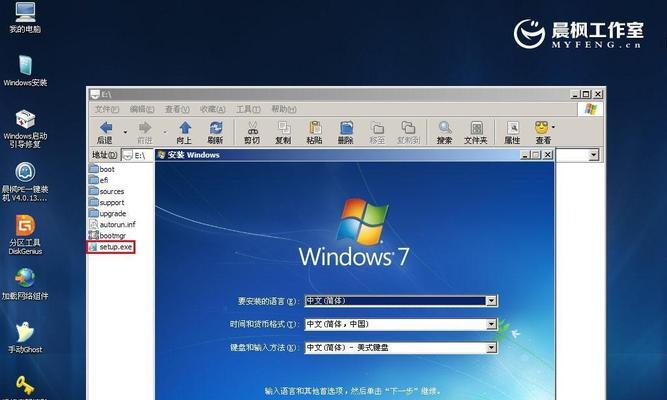The image size is (667, 400).
Task: Click the Search (搜索) toolbar icon
Action: point(445,132)
